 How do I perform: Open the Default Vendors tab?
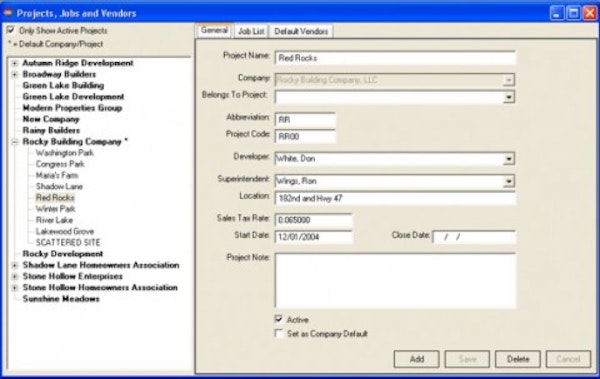tap(301, 31)
